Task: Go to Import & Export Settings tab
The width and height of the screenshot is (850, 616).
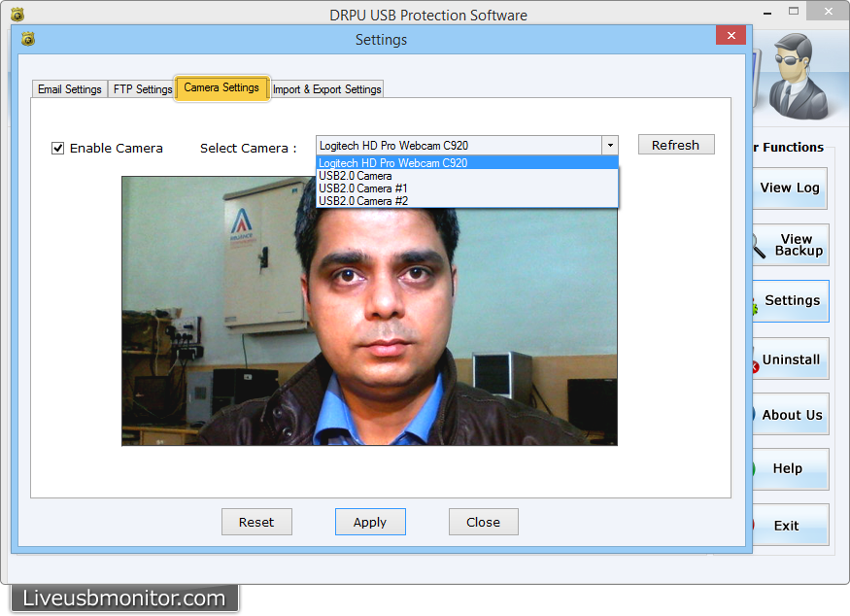Action: 326,89
